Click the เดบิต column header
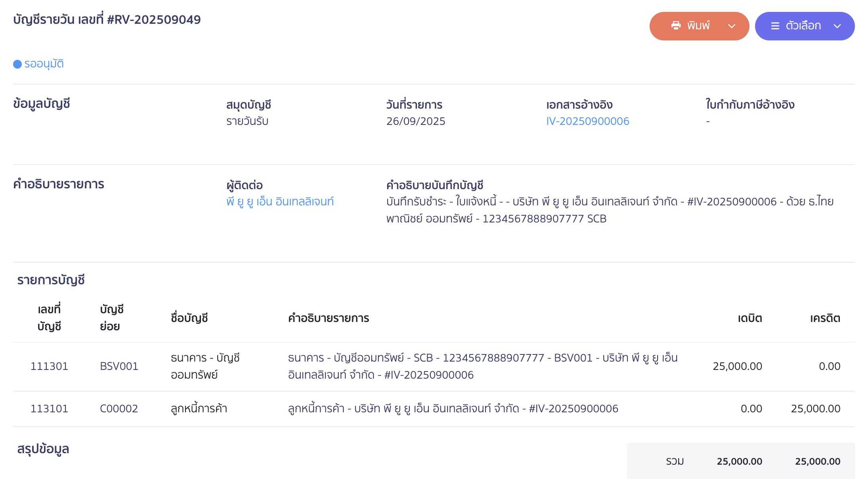This screenshot has height=494, width=868. (749, 318)
